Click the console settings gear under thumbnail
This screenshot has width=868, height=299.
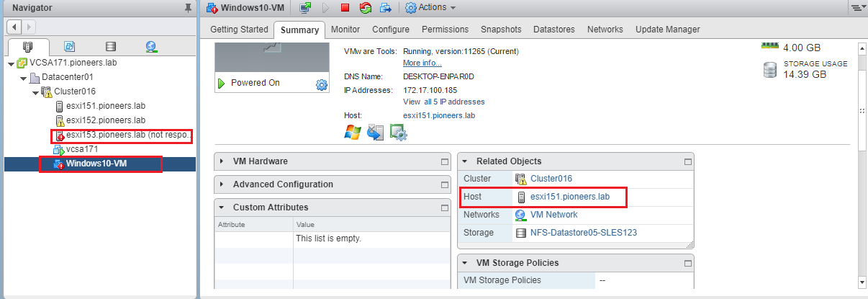tap(321, 85)
